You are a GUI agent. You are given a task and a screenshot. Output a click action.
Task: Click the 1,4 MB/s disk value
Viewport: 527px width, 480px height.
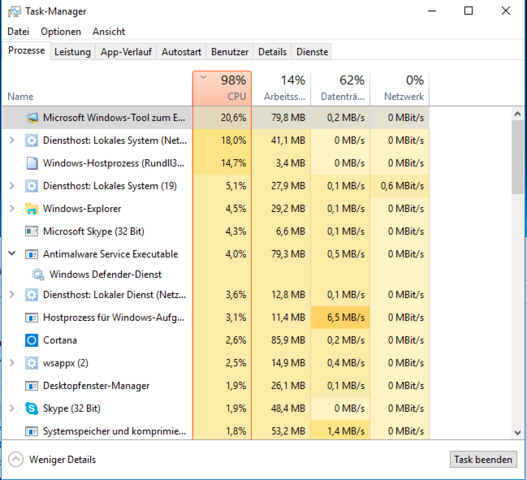point(346,431)
